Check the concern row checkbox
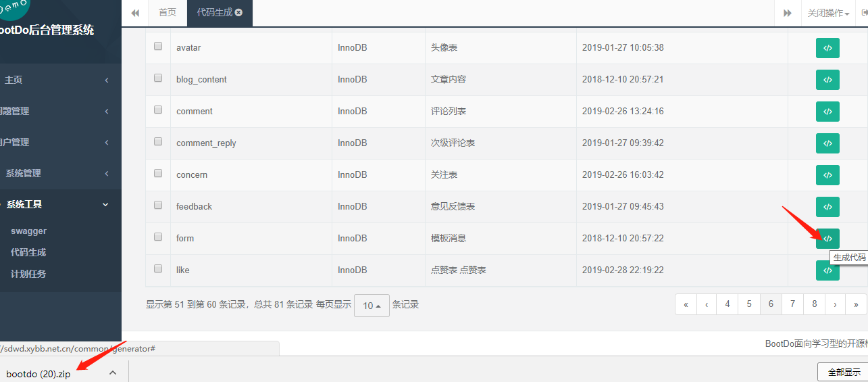The image size is (868, 382). point(158,174)
